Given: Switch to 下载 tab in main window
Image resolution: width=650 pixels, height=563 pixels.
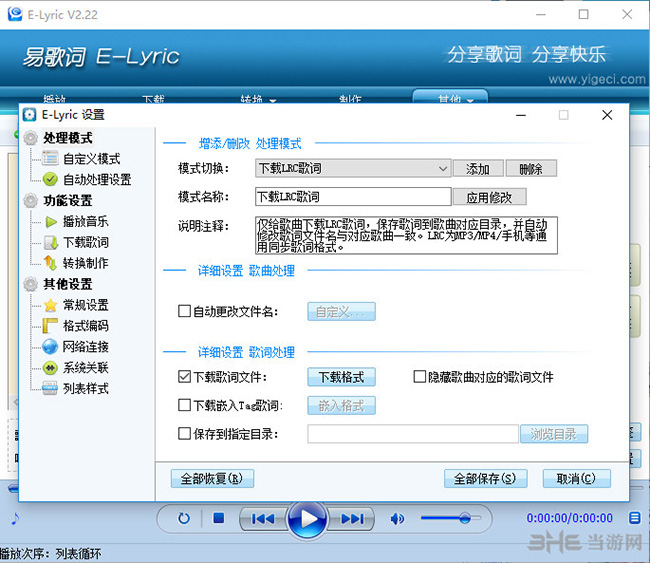Looking at the screenshot, I should (153, 99).
